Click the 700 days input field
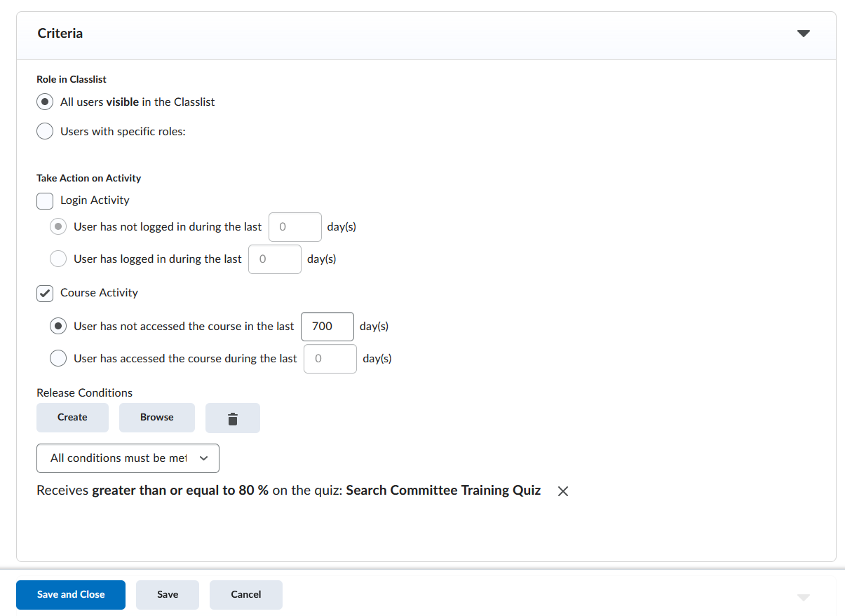Image resolution: width=845 pixels, height=616 pixels. [x=327, y=327]
